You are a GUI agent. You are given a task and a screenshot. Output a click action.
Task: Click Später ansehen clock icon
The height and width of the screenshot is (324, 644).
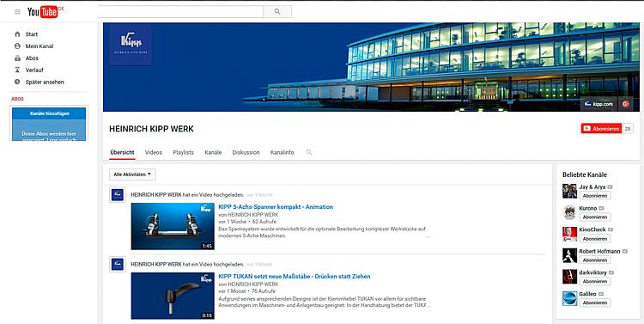coord(17,82)
